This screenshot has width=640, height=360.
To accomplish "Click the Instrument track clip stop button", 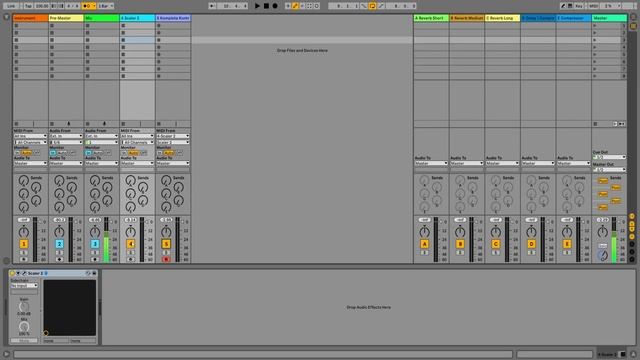I will pyautogui.click(x=16, y=124).
